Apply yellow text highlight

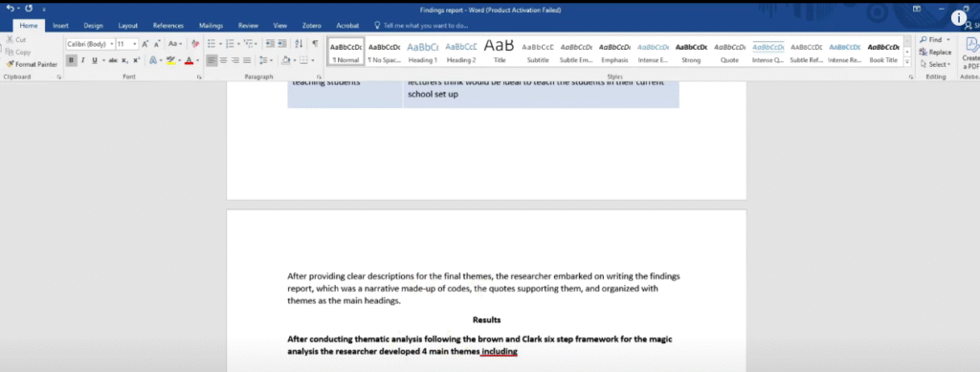click(170, 60)
